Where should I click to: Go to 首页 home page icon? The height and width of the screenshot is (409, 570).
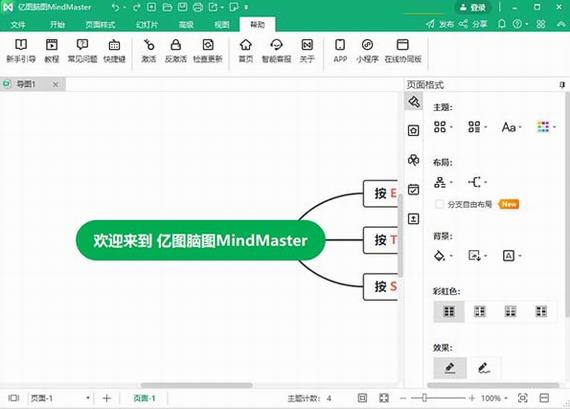point(246,51)
